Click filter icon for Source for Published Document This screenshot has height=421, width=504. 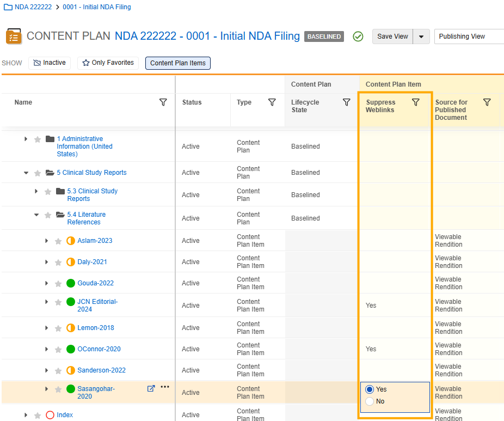487,102
